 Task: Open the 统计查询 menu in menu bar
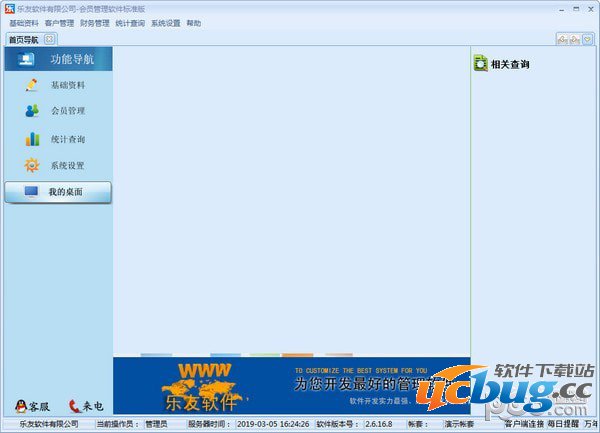(x=130, y=23)
